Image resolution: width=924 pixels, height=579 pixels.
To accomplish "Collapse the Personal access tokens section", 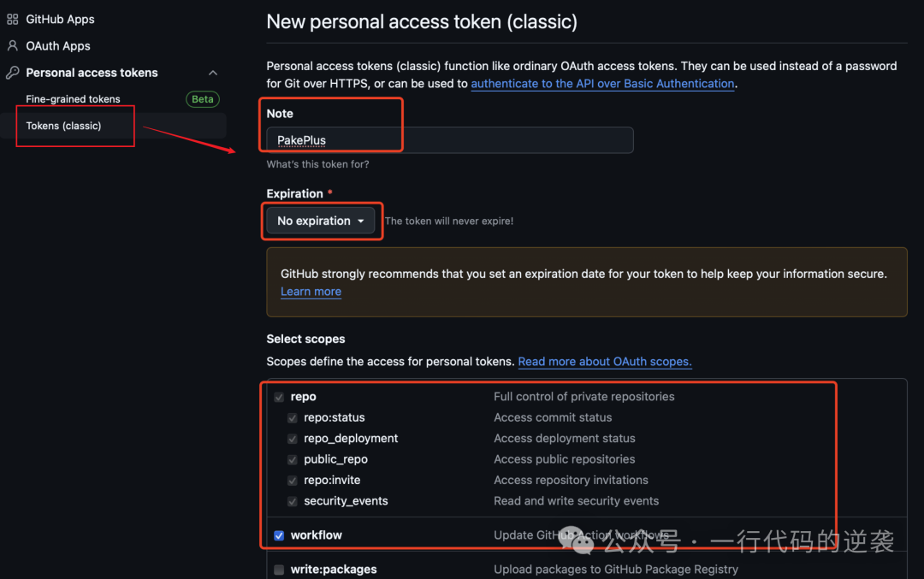I will click(212, 73).
